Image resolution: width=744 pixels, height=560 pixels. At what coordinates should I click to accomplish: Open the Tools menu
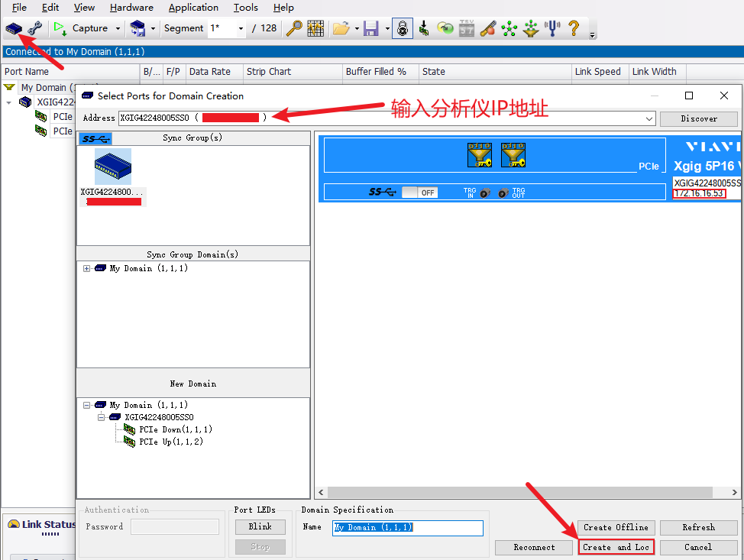point(245,8)
